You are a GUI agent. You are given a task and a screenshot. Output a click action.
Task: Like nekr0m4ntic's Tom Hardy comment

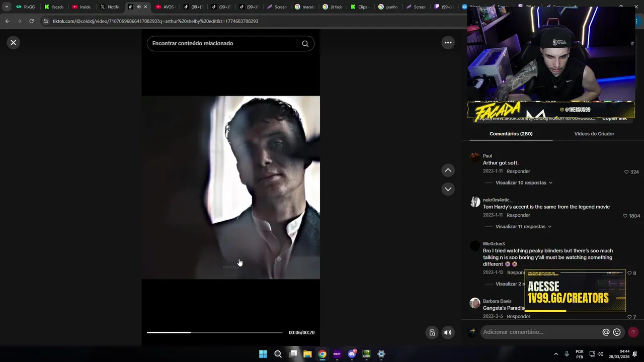pyautogui.click(x=625, y=216)
